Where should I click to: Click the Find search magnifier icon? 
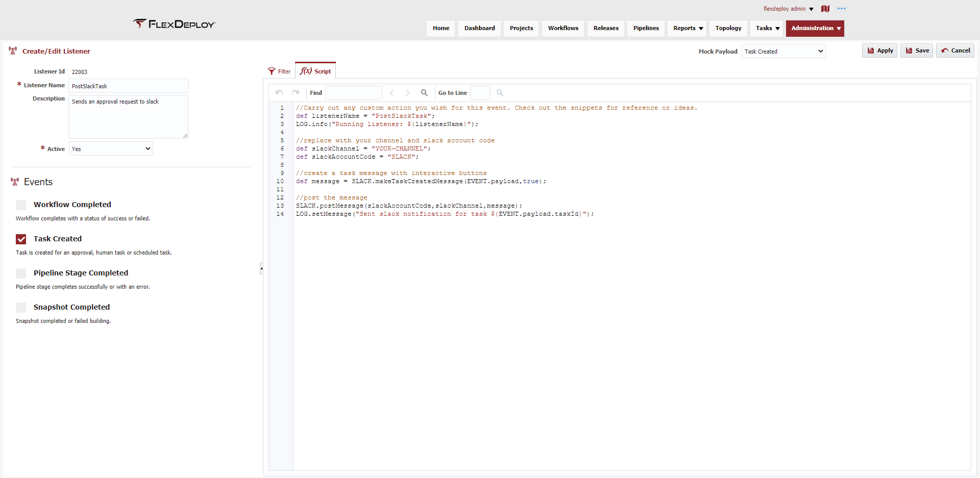click(424, 93)
